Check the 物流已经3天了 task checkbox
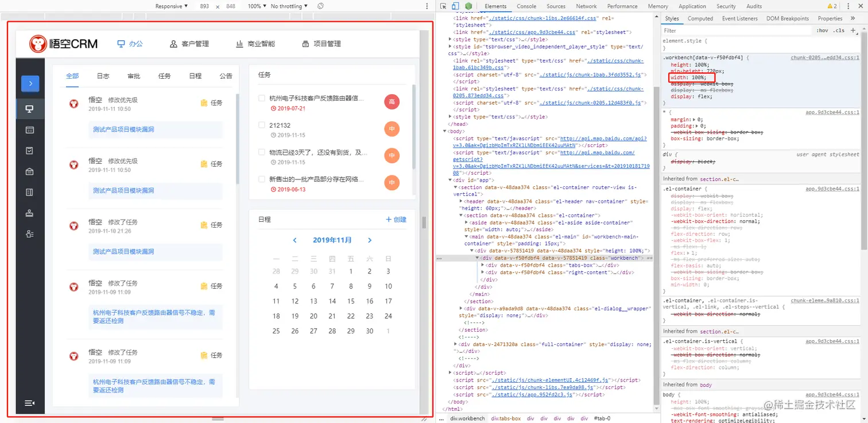The height and width of the screenshot is (423, 868). pos(262,152)
